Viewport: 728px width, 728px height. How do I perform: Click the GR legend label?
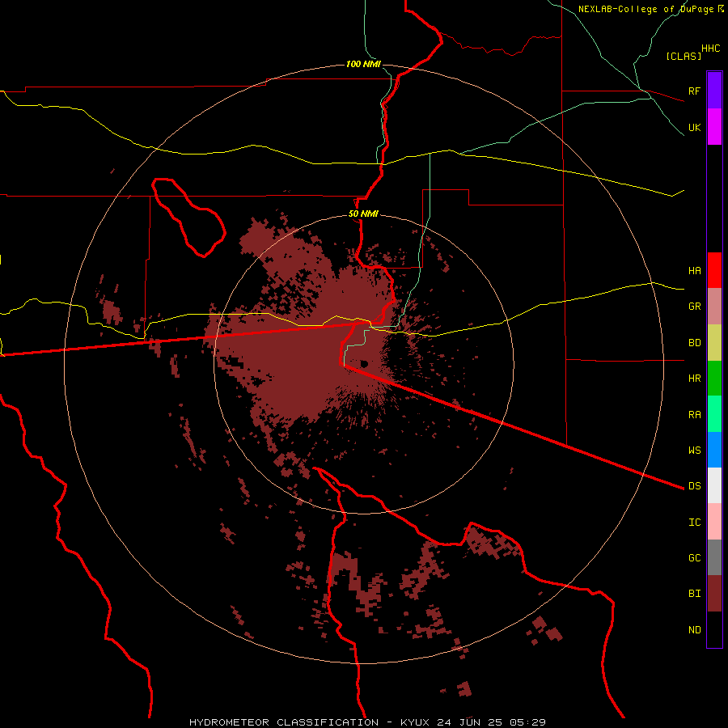click(x=694, y=307)
